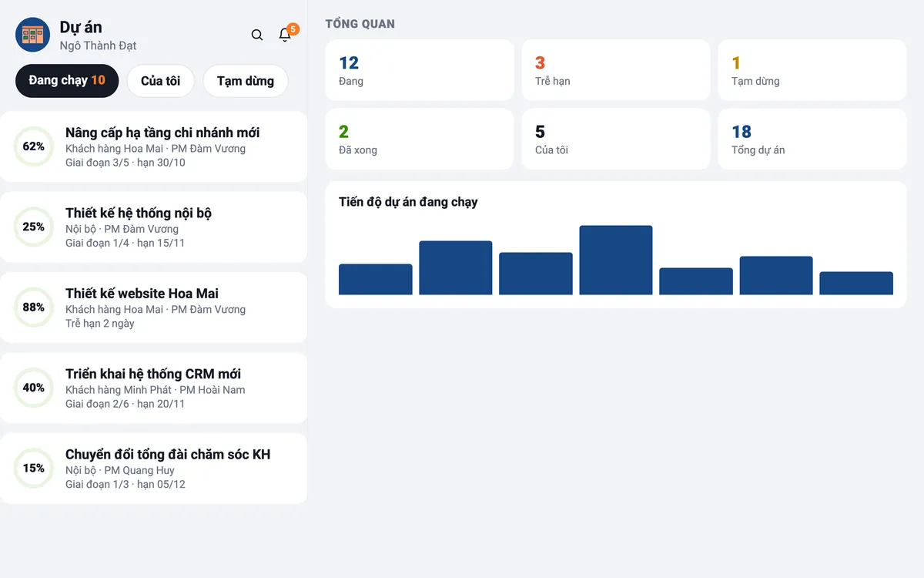Select project "Thiết kế website Hoa Mai"
The height and width of the screenshot is (578, 924).
(x=153, y=307)
